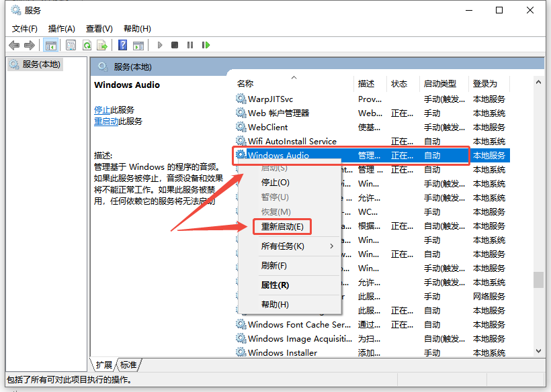Screen dimensions: 551x392
Task: Click the Export list toolbar icon
Action: (102, 45)
